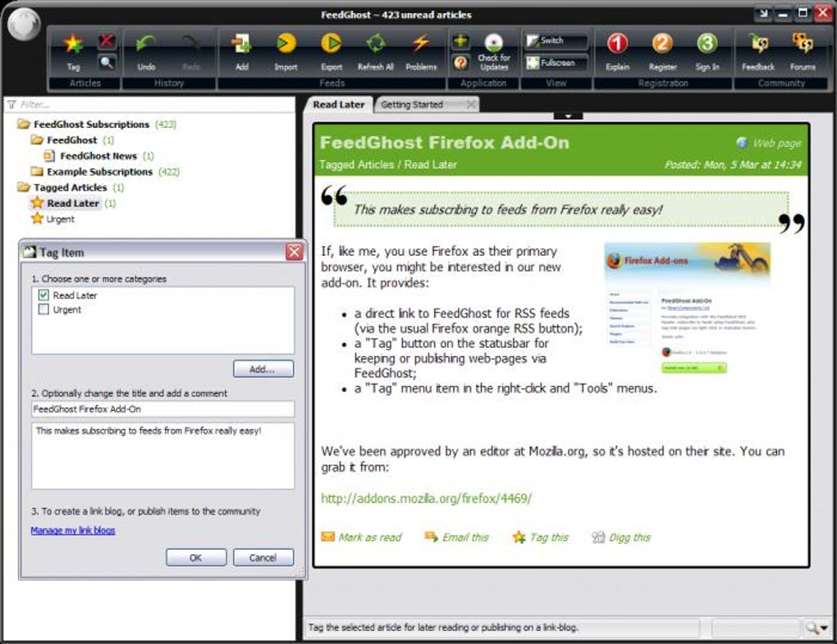This screenshot has width=837, height=644.
Task: Expand Example Subscriptions folder
Action: click(37, 171)
